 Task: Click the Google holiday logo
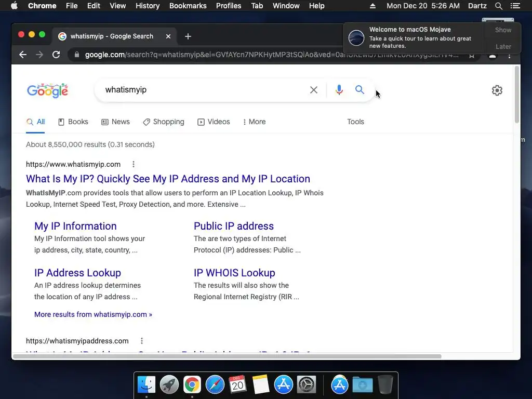point(47,90)
